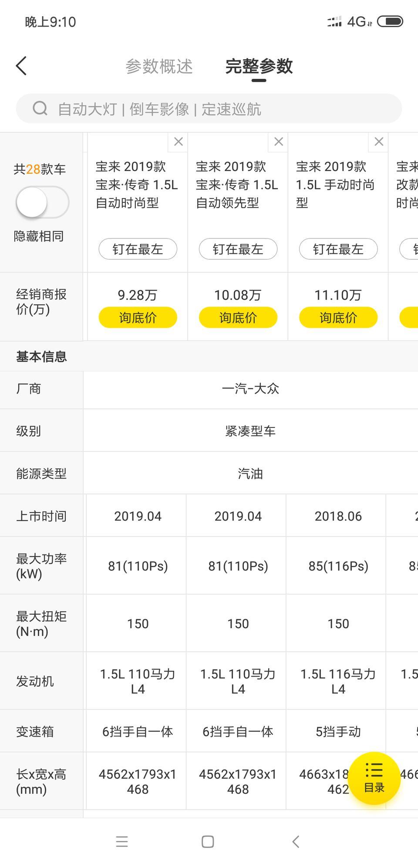Tap the 9.28万 price
The height and width of the screenshot is (868, 418).
click(x=137, y=295)
